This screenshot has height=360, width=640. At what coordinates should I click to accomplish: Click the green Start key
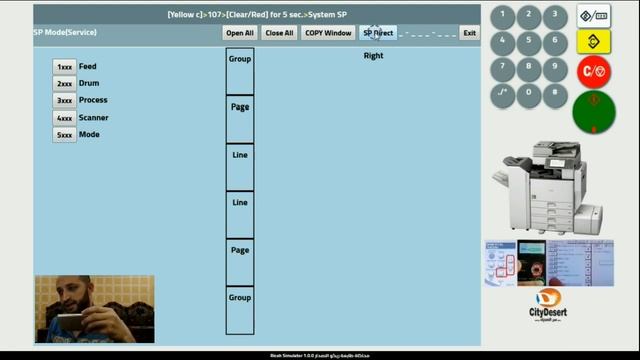pos(594,112)
